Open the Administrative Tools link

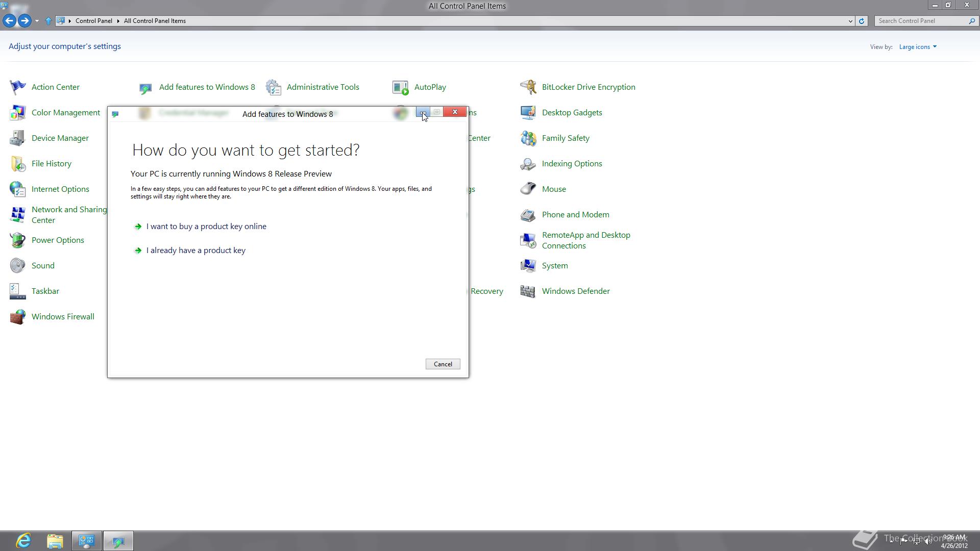coord(323,87)
